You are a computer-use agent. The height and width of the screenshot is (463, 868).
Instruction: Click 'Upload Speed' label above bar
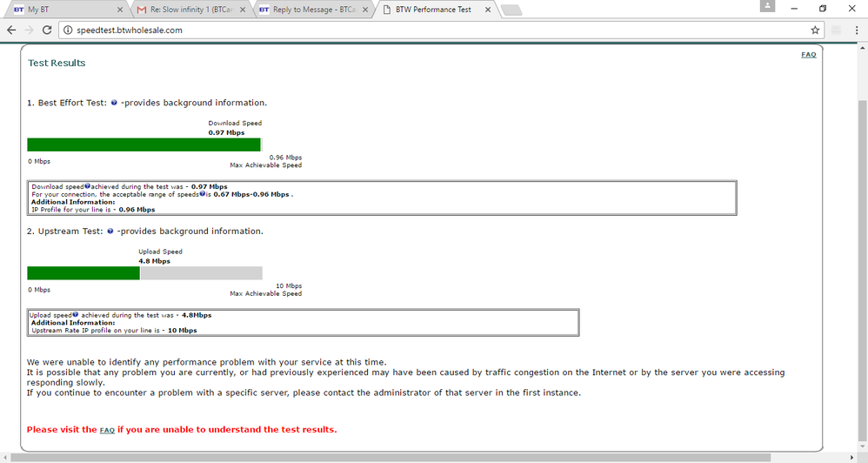[160, 252]
